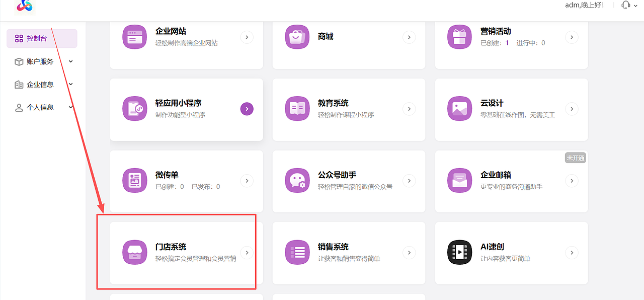The width and height of the screenshot is (644, 300).
Task: Open the 微传单 icon
Action: (134, 181)
